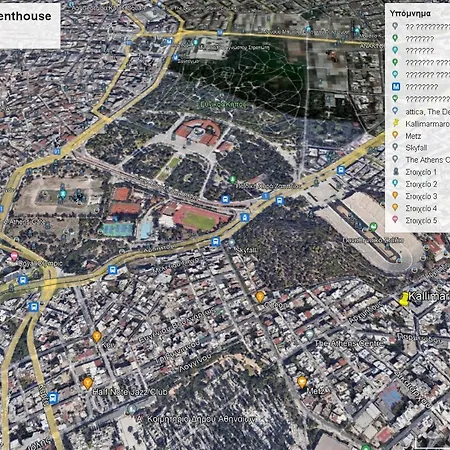Click the Υπόμνημα legend heading
Screen dimensions: 450x450
[x=410, y=14]
